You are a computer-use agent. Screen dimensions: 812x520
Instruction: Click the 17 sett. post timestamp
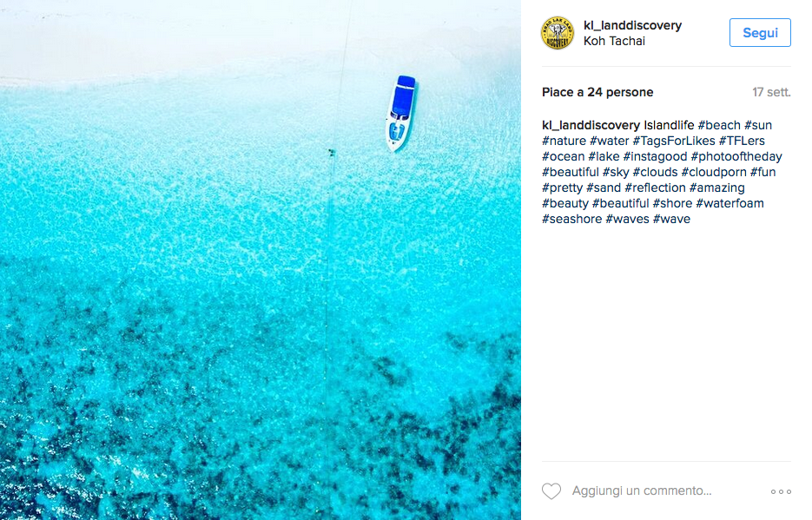(771, 92)
